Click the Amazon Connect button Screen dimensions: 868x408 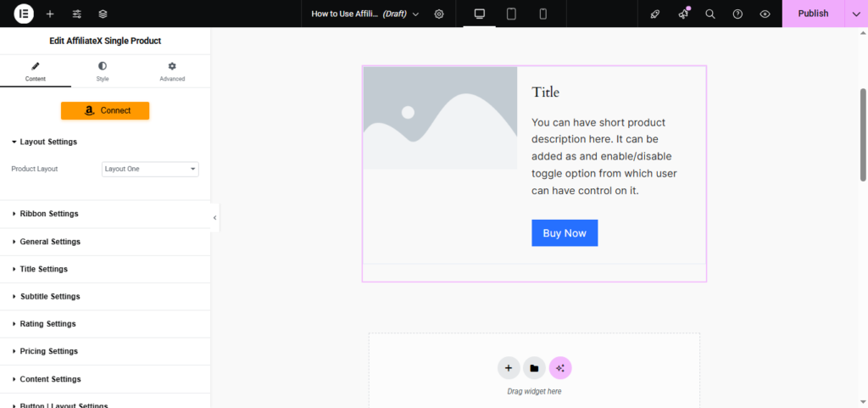pyautogui.click(x=105, y=110)
